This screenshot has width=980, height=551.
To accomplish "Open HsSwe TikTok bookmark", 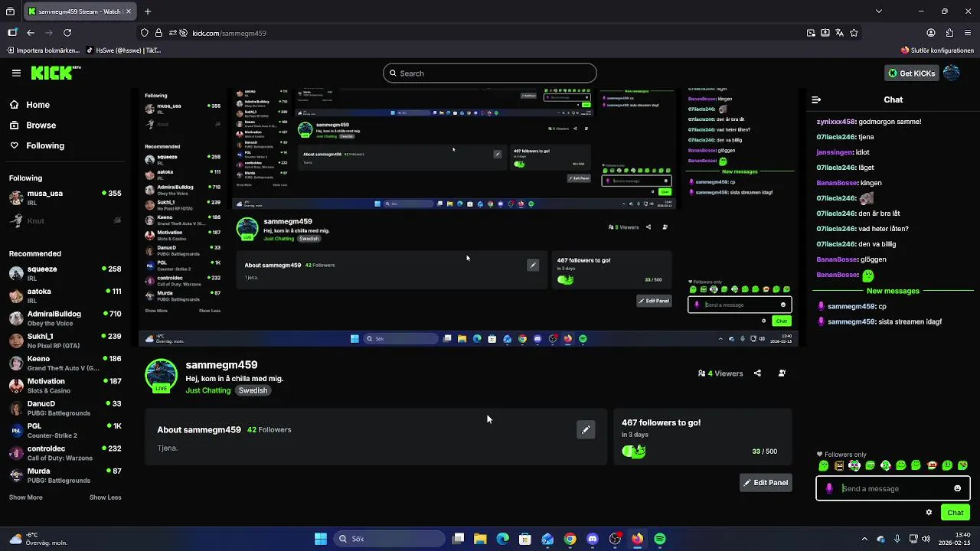I will (x=124, y=50).
